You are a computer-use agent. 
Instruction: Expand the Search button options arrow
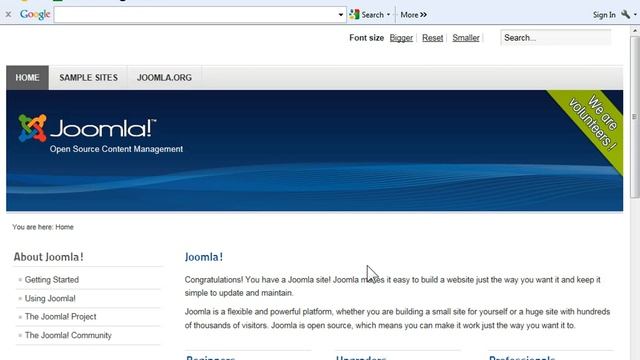[x=388, y=15]
